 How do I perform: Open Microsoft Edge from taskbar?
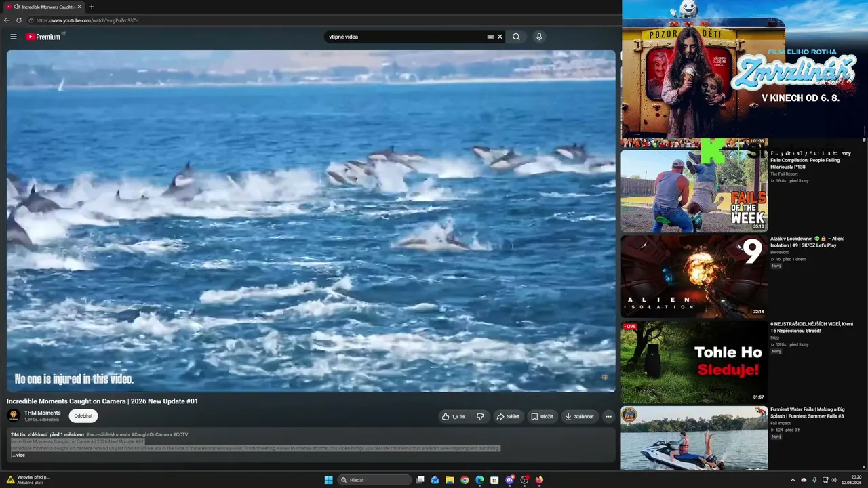pyautogui.click(x=479, y=480)
